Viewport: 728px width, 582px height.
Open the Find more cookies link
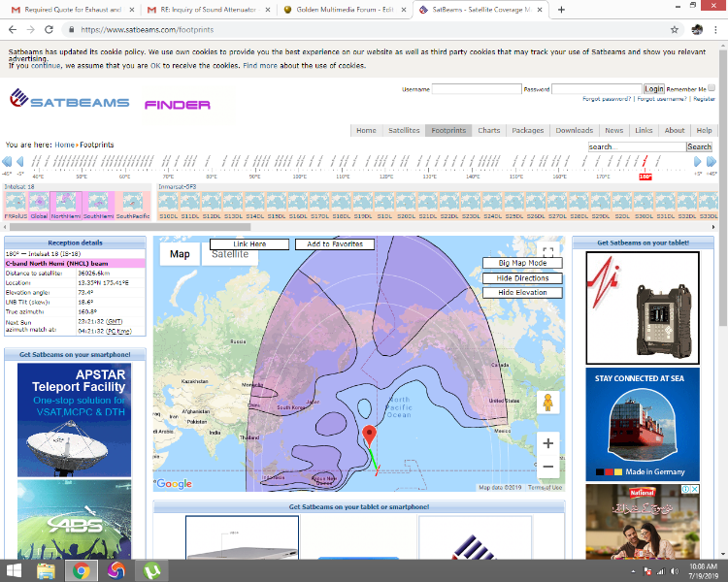260,66
